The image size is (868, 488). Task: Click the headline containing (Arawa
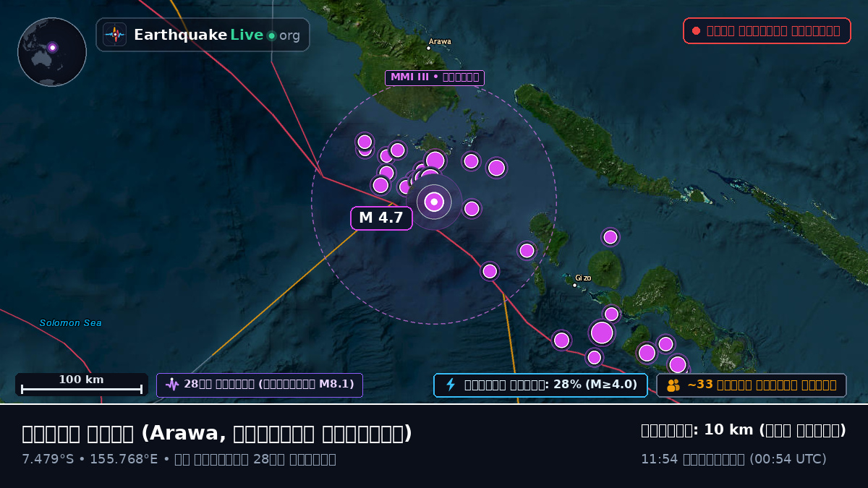pos(217,433)
